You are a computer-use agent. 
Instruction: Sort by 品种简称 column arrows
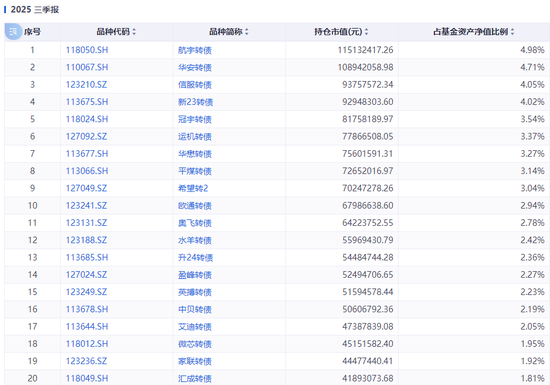pyautogui.click(x=247, y=32)
